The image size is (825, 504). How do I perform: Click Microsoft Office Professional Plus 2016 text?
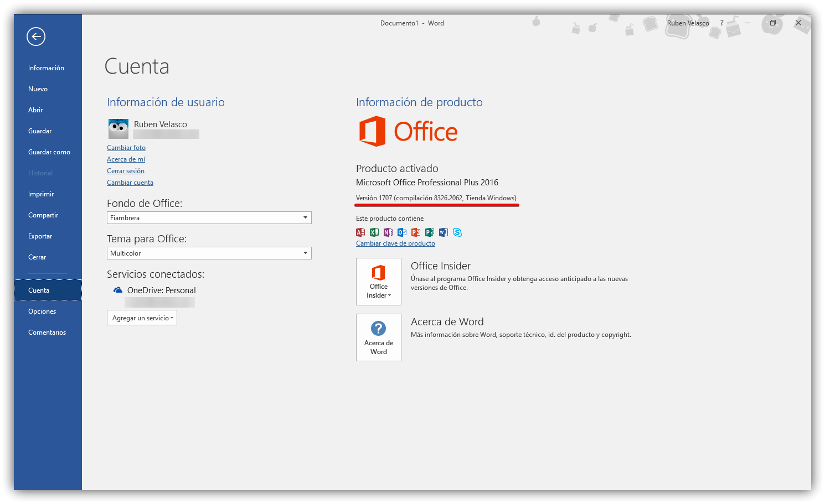click(427, 183)
